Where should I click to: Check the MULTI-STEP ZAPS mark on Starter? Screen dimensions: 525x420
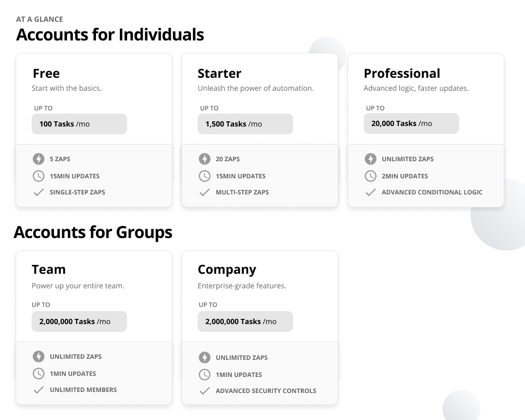204,192
